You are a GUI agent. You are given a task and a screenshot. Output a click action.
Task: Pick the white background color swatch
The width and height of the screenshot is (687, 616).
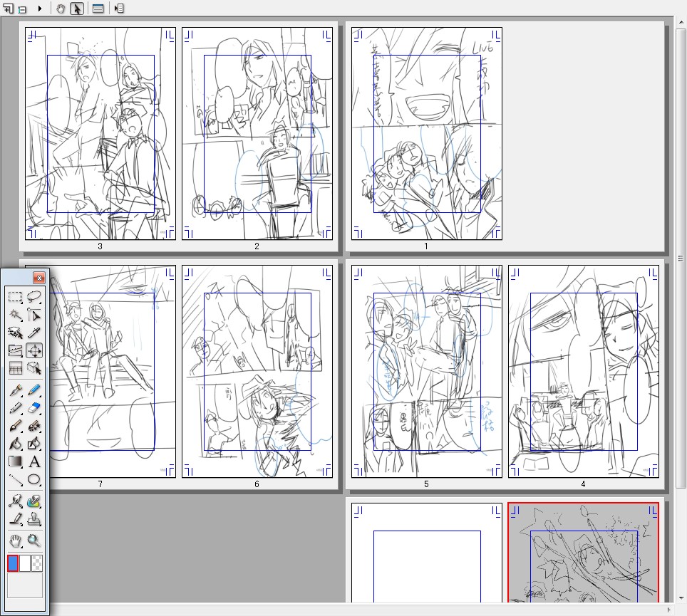click(25, 563)
